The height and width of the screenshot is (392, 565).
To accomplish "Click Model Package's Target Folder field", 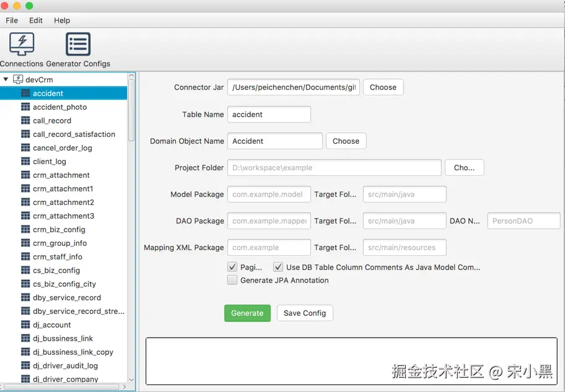I will pyautogui.click(x=405, y=194).
